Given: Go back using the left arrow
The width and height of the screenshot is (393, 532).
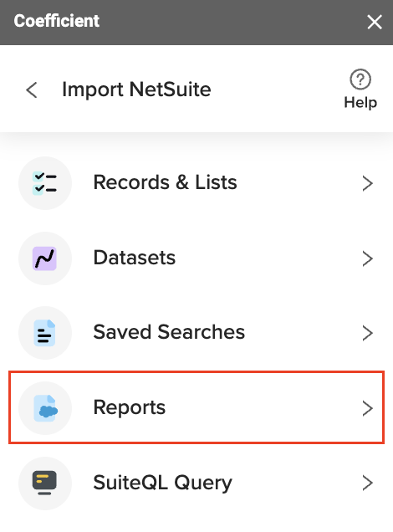Looking at the screenshot, I should (x=32, y=90).
